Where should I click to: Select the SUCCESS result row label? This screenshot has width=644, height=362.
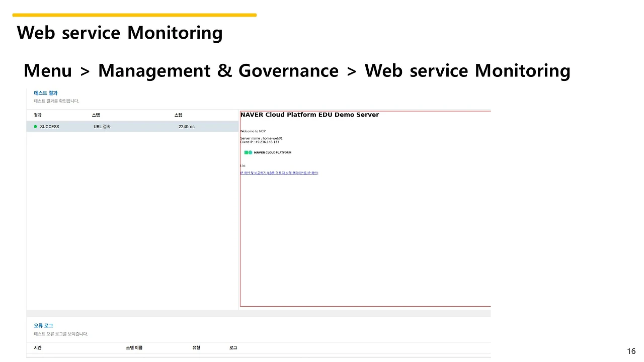click(x=50, y=127)
